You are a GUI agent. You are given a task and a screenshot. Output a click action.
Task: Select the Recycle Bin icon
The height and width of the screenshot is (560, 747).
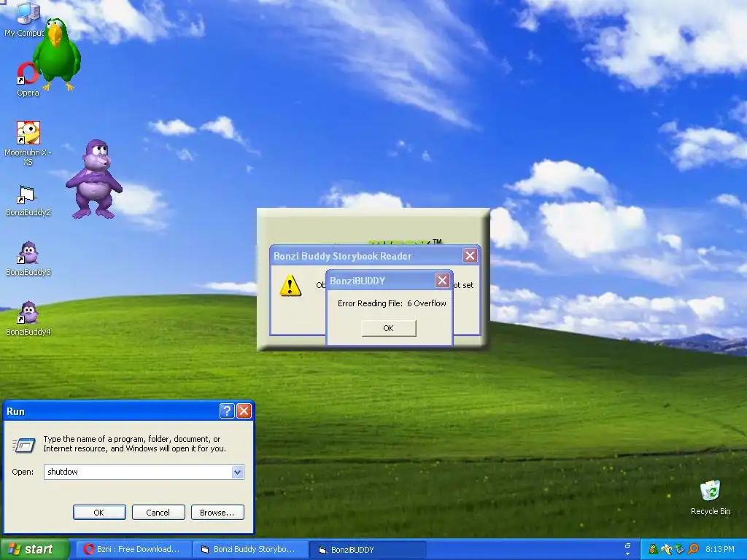tap(711, 497)
